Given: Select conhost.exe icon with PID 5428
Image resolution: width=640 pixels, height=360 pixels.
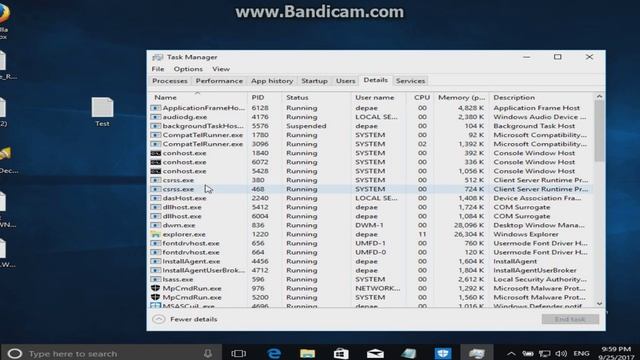Looking at the screenshot, I should point(156,171).
